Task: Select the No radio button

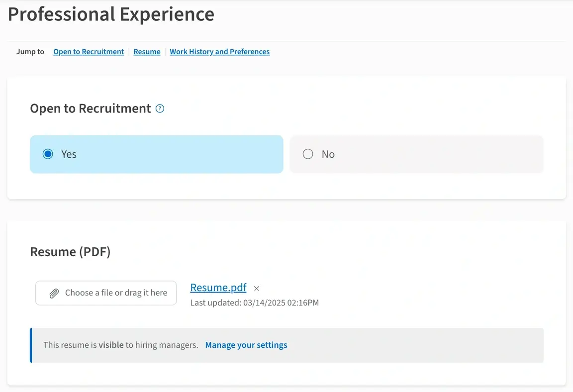Action: coord(308,154)
